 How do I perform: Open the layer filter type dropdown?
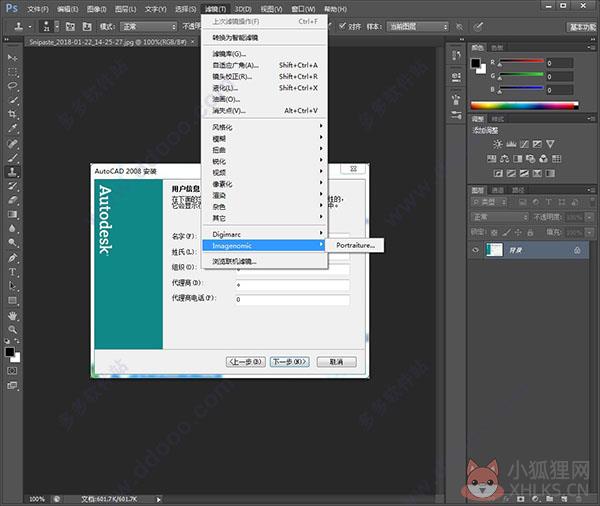(489, 202)
